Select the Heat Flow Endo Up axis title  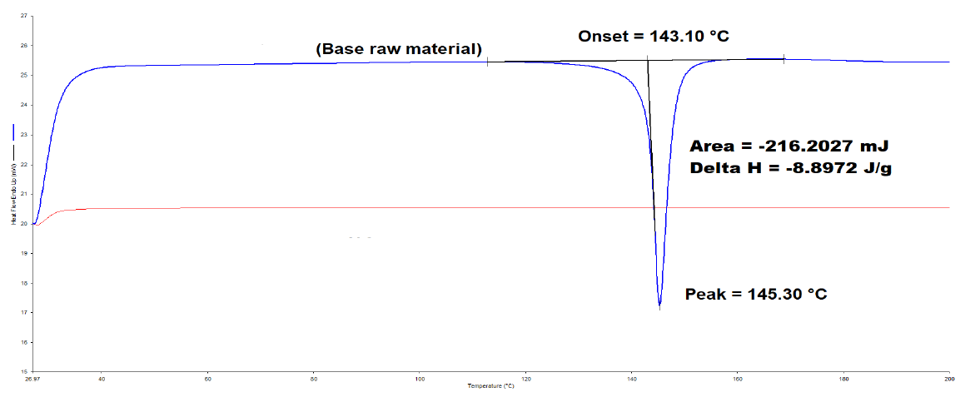tap(13, 196)
